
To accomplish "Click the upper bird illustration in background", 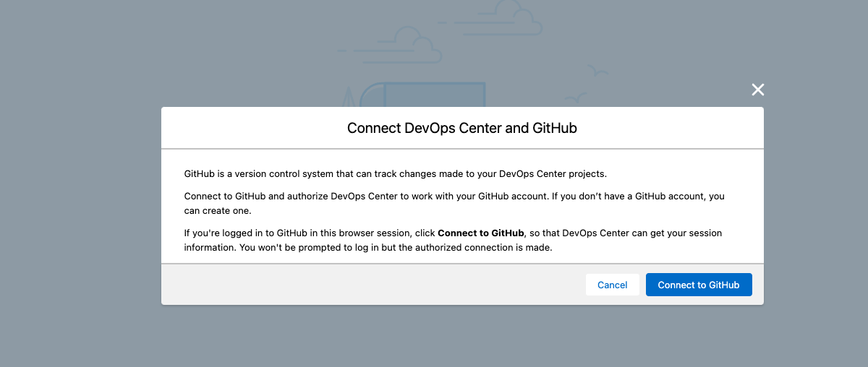I will click(x=597, y=71).
